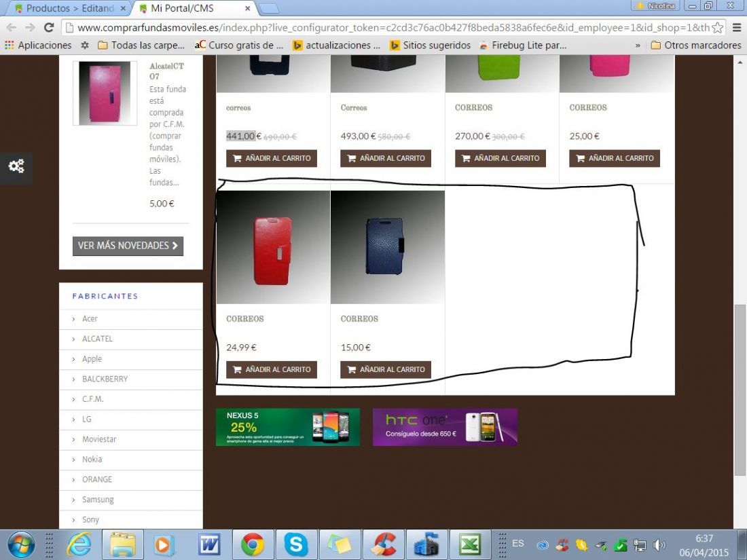Open the blue case product thumbnail
The width and height of the screenshot is (747, 560).
click(x=388, y=247)
